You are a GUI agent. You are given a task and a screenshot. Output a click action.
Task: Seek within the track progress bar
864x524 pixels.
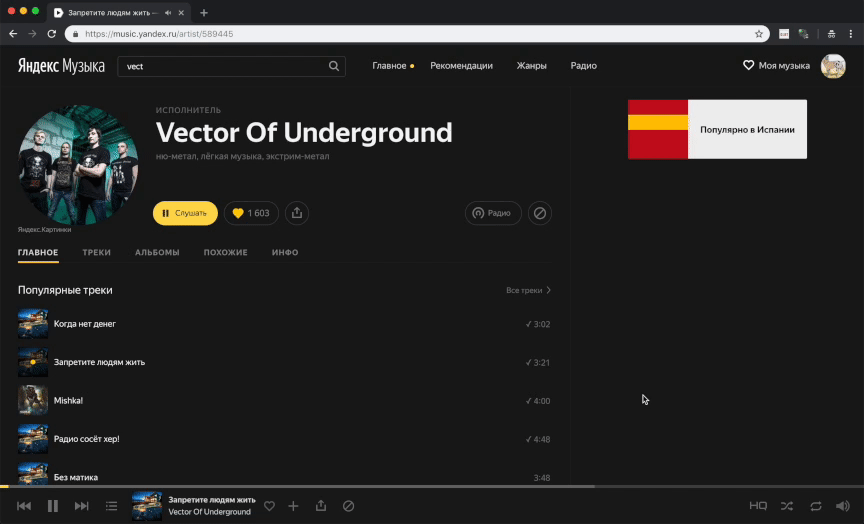pos(432,487)
